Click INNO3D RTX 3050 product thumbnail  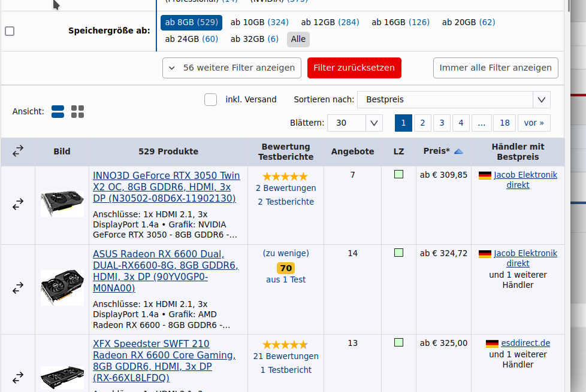pos(62,203)
